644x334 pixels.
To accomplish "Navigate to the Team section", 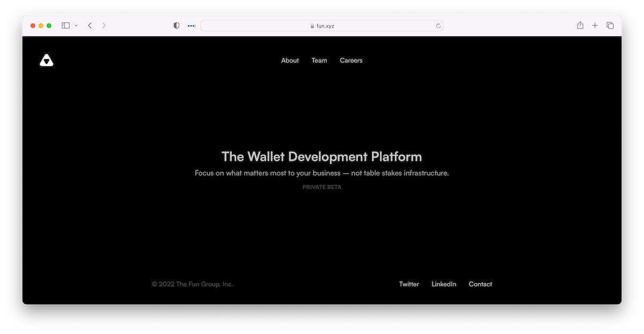I will pyautogui.click(x=319, y=61).
